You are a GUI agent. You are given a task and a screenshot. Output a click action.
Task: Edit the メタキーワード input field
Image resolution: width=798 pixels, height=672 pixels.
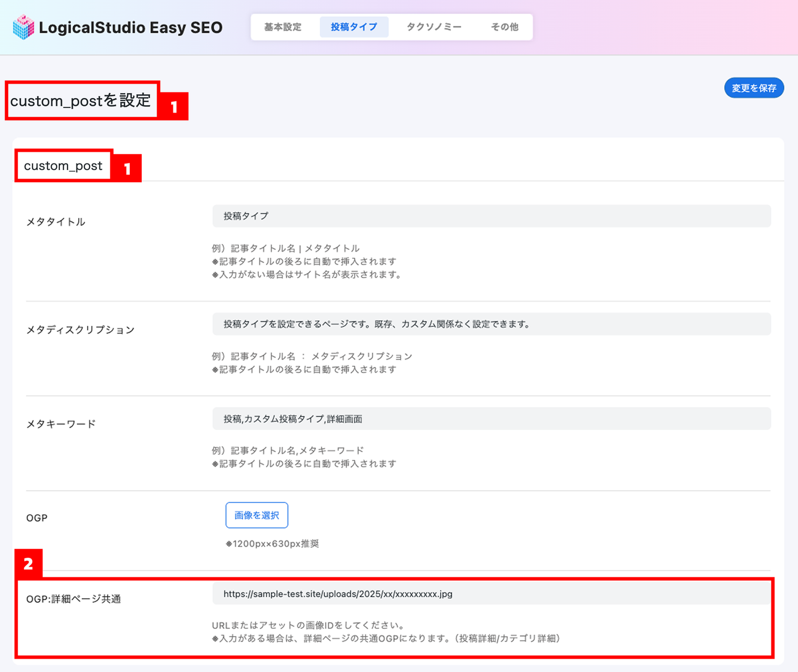point(491,419)
